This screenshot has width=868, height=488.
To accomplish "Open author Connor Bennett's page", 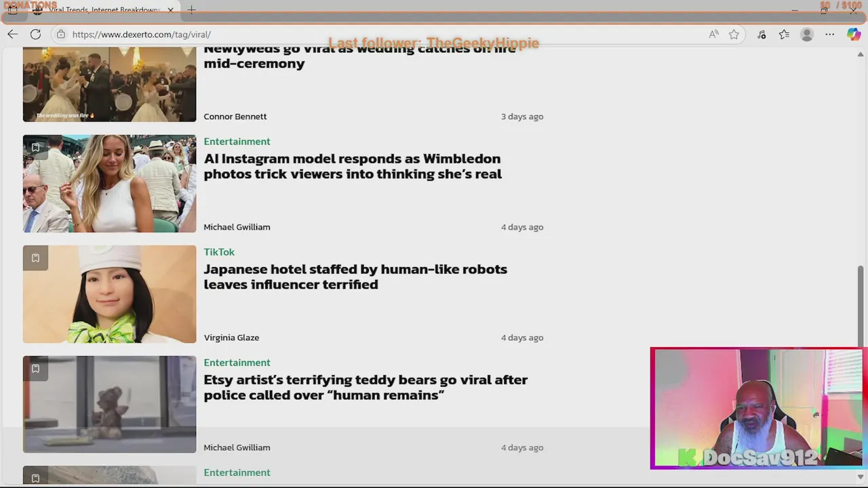I will click(x=235, y=117).
